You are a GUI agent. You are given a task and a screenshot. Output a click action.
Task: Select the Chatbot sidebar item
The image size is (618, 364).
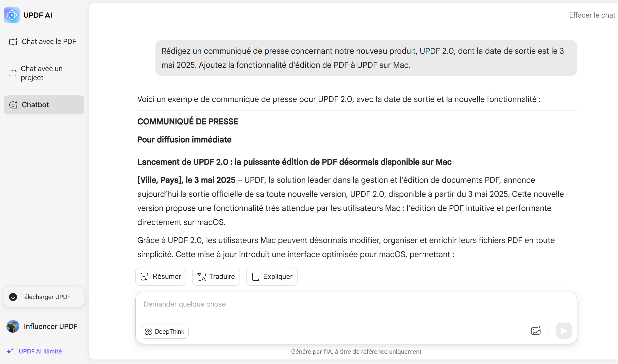click(44, 105)
